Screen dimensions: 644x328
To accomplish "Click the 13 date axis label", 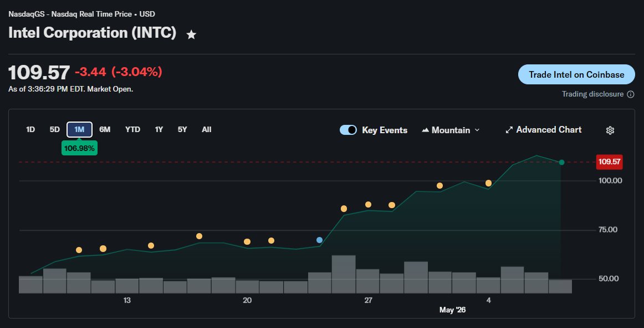I will (x=127, y=300).
